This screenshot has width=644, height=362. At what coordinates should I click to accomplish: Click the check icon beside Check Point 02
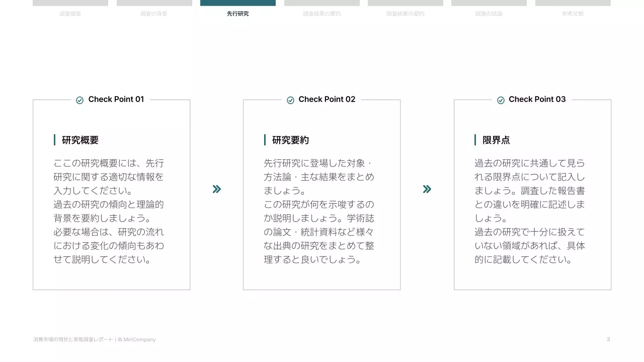tap(290, 100)
